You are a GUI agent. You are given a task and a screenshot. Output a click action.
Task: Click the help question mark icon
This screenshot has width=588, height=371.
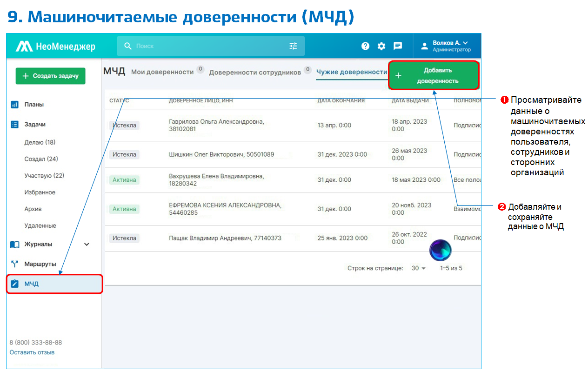tap(365, 46)
